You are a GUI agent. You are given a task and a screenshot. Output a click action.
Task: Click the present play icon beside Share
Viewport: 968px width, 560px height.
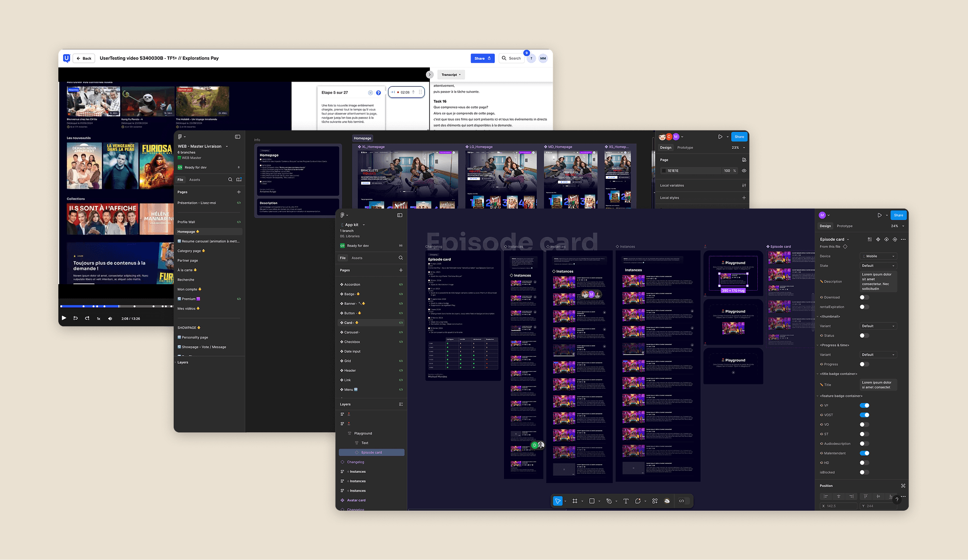879,215
